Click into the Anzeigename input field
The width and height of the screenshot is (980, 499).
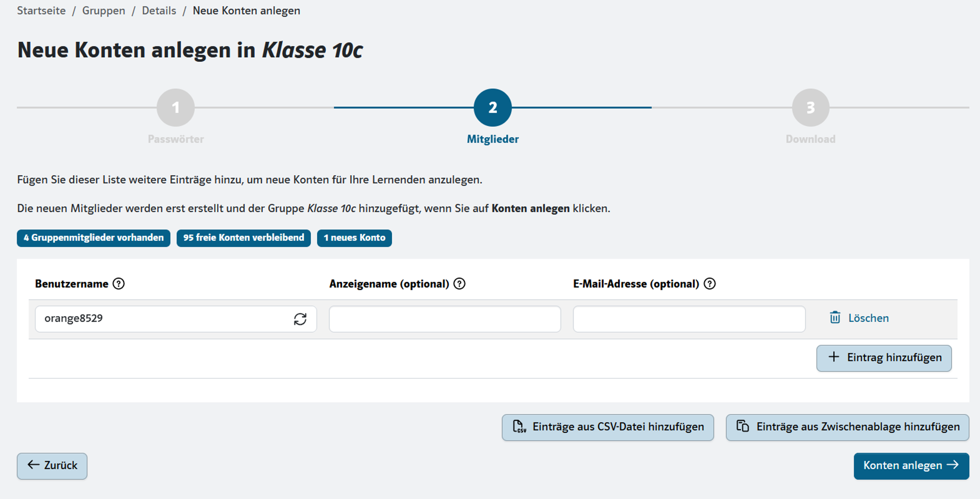click(x=445, y=319)
